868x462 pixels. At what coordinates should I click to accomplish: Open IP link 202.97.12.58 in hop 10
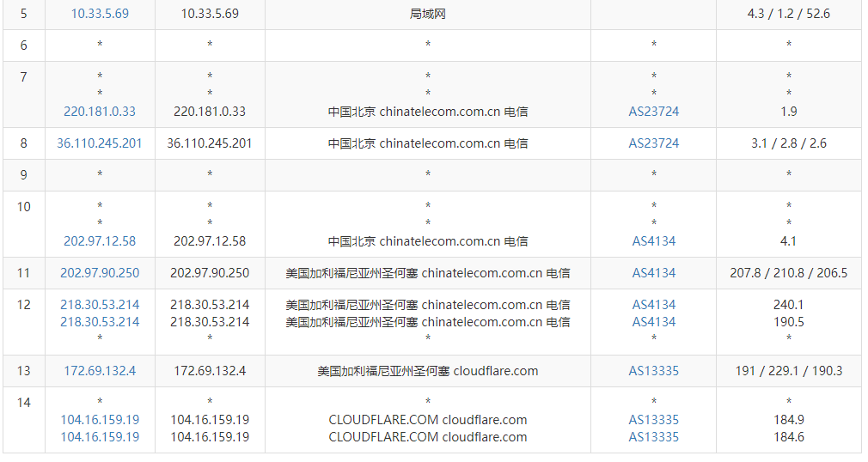point(100,241)
